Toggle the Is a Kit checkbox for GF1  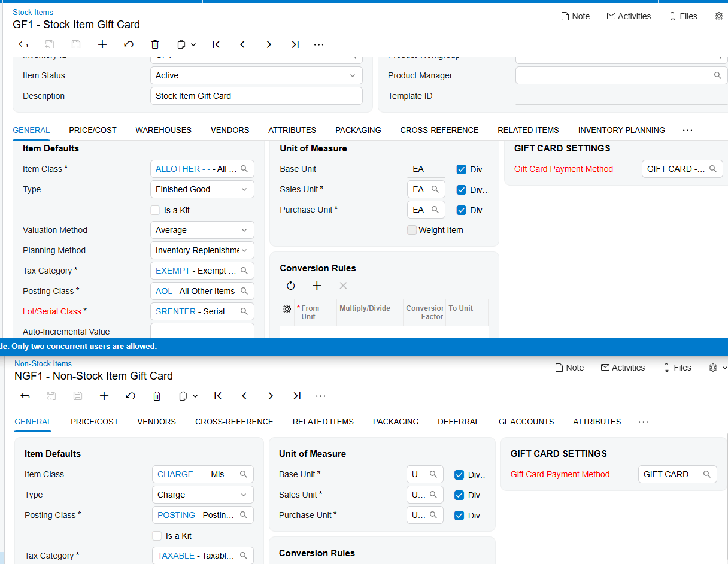point(156,210)
